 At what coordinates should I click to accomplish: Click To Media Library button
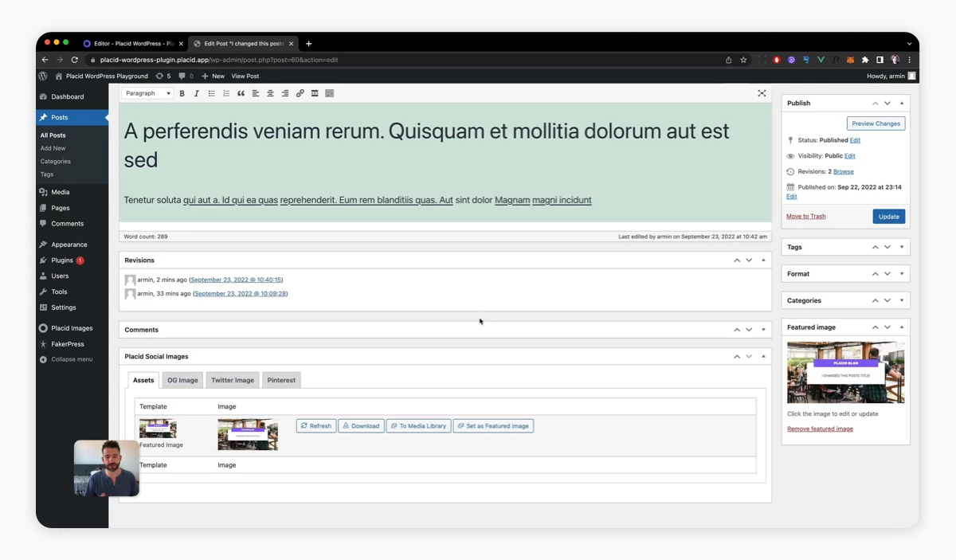(x=418, y=426)
